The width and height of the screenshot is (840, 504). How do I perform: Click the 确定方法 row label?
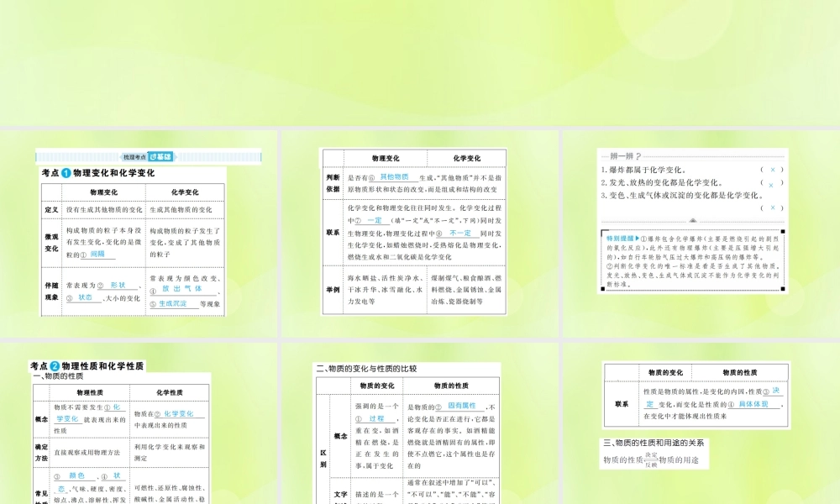point(41,453)
